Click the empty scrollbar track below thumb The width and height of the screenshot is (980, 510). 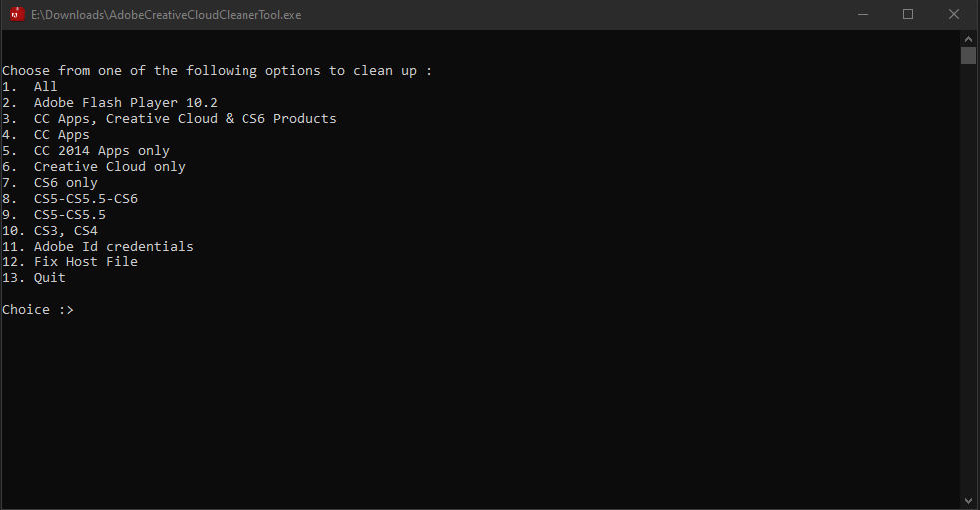click(x=968, y=278)
